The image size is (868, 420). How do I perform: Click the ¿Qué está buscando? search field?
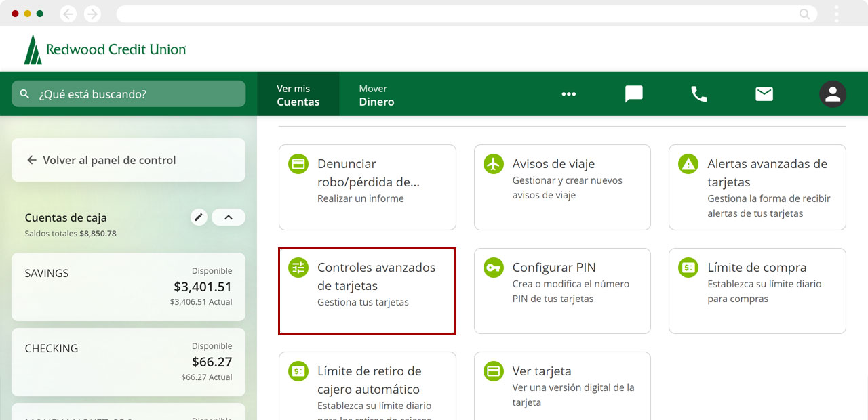[x=129, y=94]
